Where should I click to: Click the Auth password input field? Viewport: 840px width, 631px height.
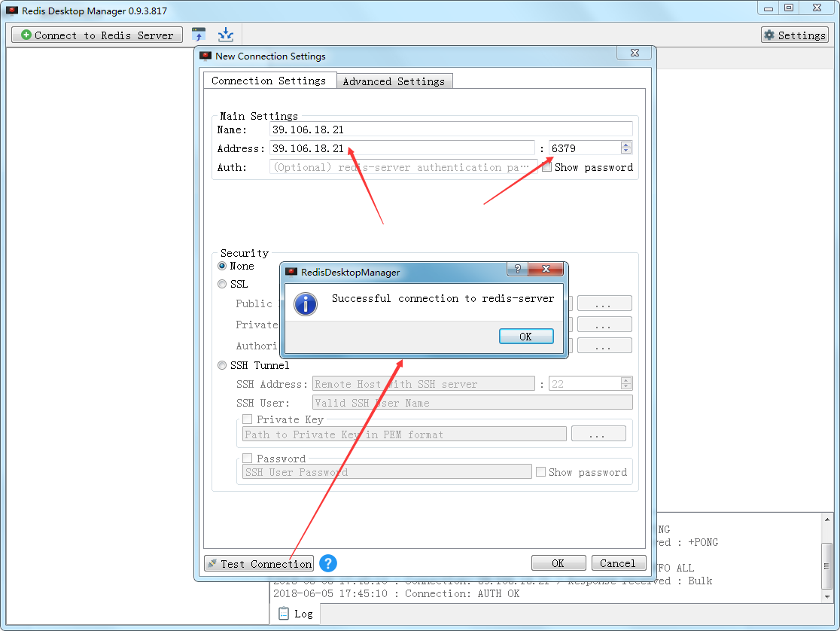404,167
